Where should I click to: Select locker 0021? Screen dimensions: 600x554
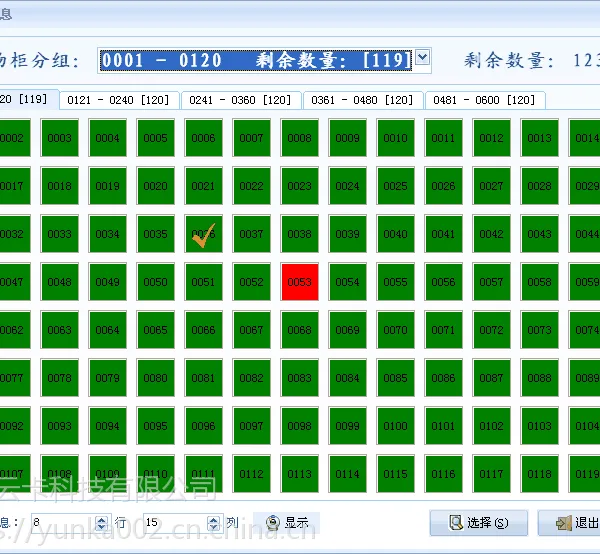tap(204, 186)
